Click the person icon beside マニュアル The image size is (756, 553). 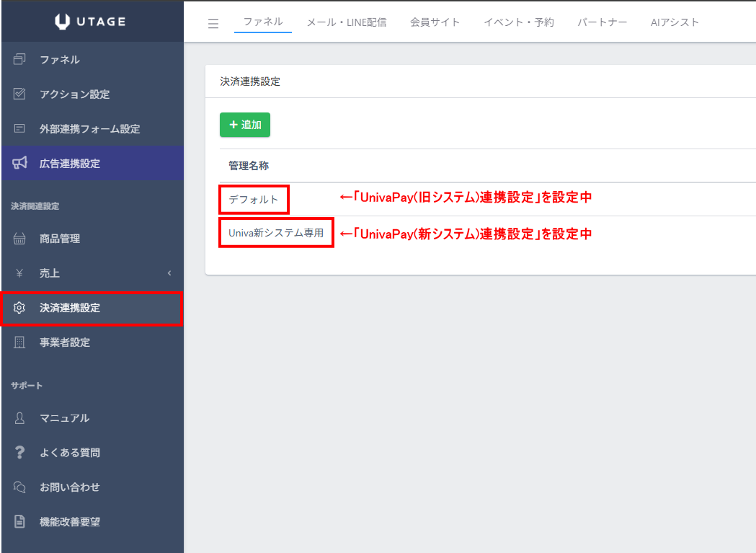19,418
